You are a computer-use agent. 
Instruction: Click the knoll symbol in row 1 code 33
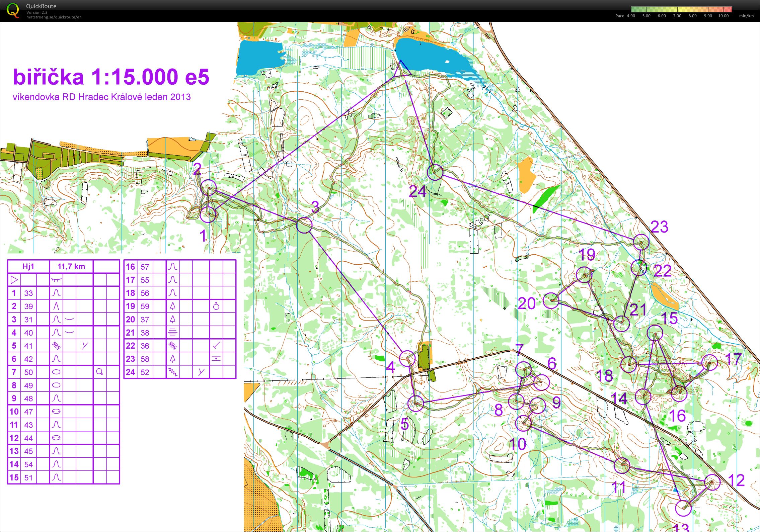click(56, 293)
